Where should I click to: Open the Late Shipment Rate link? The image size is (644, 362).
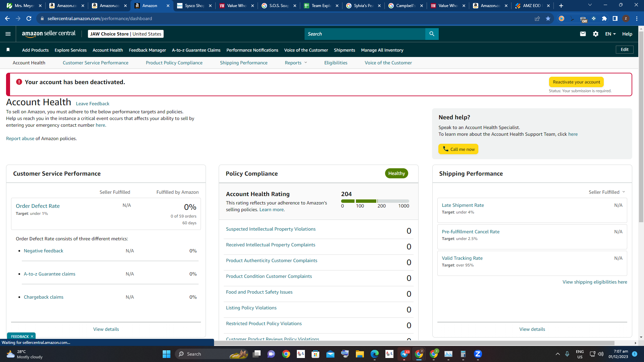coord(463,205)
